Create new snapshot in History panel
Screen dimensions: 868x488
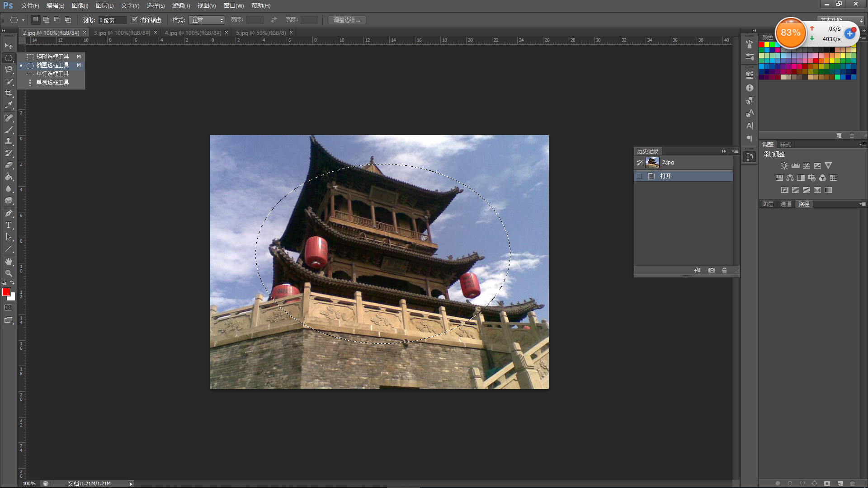(x=712, y=270)
